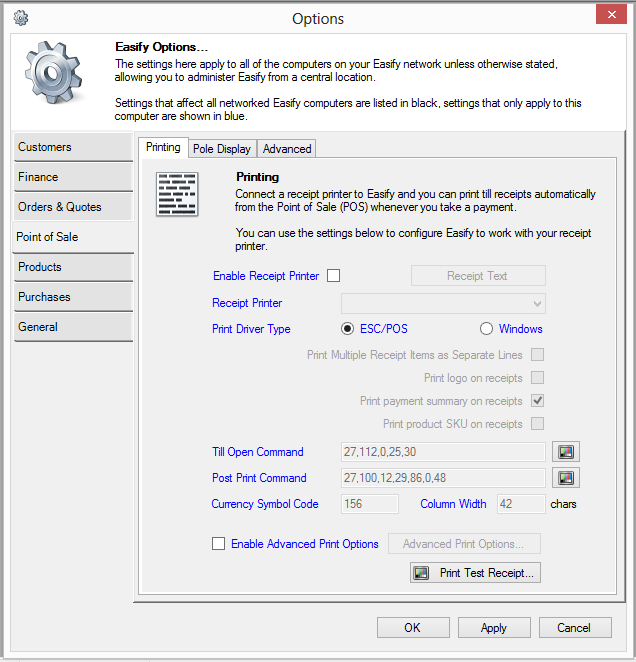This screenshot has height=662, width=636.
Task: Confirm settings with the OK button
Action: [413, 628]
